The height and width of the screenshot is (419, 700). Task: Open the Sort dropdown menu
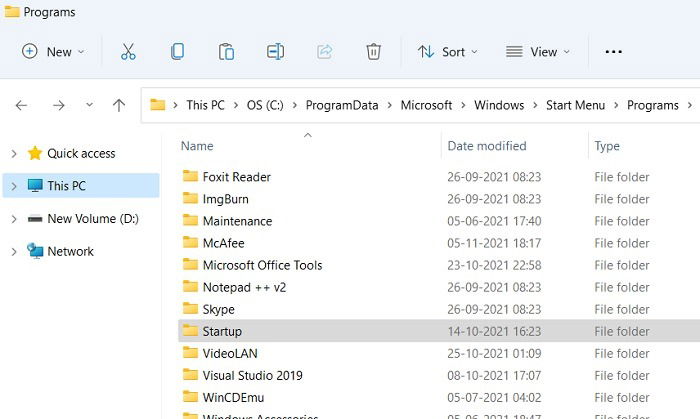pyautogui.click(x=448, y=52)
